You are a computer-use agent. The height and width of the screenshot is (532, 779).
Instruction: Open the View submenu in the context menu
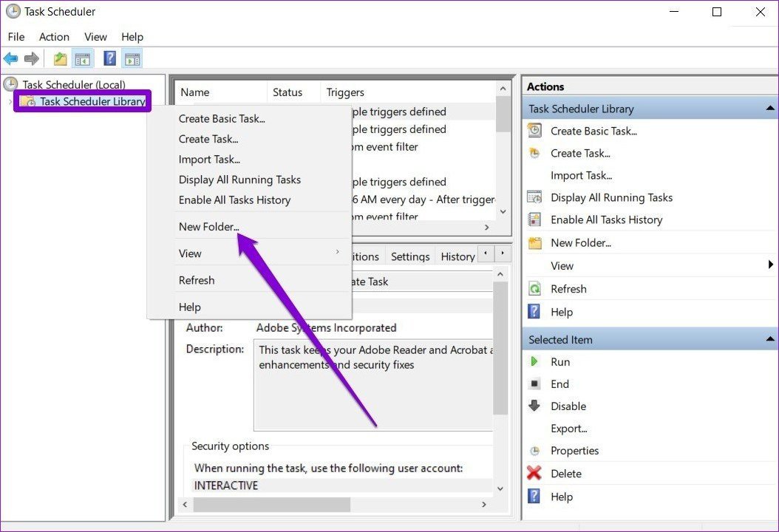[x=189, y=253]
